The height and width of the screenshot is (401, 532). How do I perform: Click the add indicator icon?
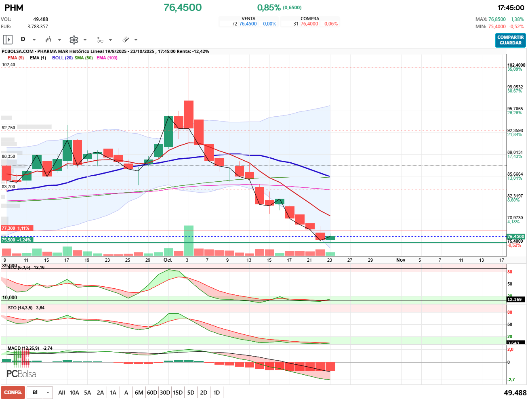tap(100, 40)
